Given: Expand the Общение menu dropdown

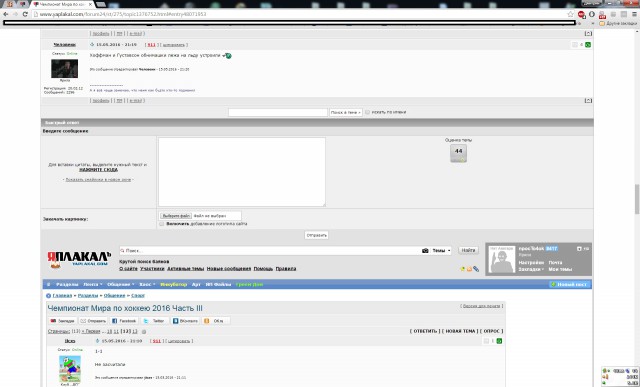Looking at the screenshot, I should pos(120,285).
